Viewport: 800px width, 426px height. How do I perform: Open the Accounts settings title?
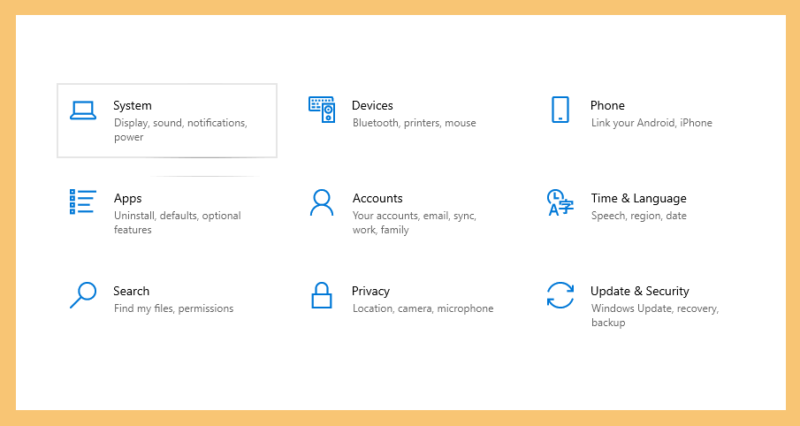coord(378,198)
